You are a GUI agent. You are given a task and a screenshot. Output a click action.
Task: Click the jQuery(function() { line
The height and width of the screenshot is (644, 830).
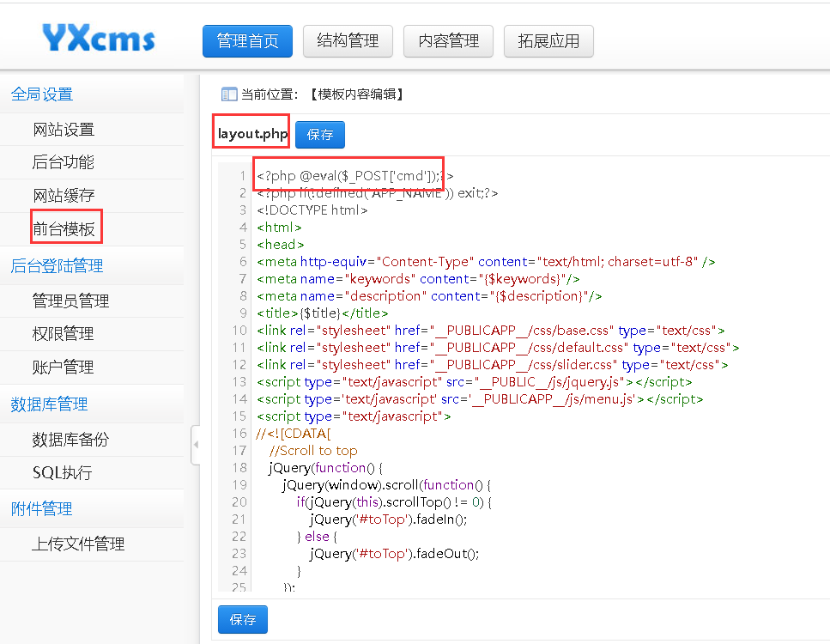point(325,468)
